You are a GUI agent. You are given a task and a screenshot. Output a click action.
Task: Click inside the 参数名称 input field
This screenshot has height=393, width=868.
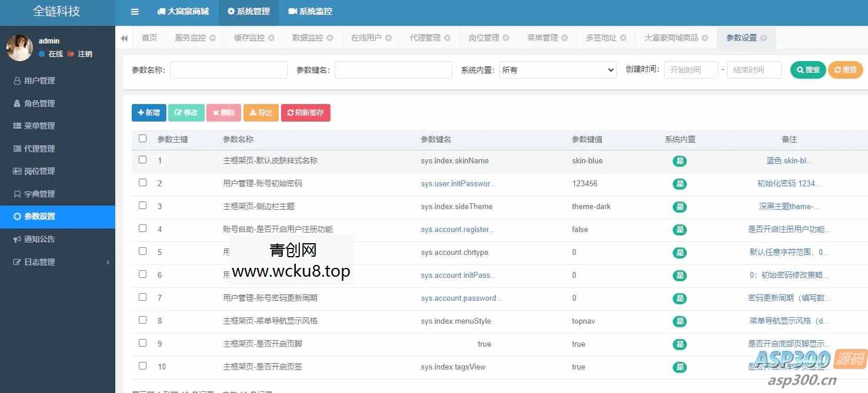[x=228, y=69]
